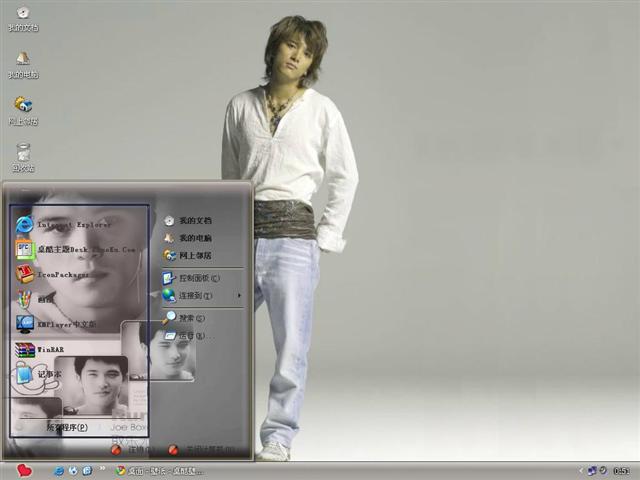Screen dimensions: 640x480
Task: Open 我的电脑 in the start menu's right column
Action: click(188, 238)
